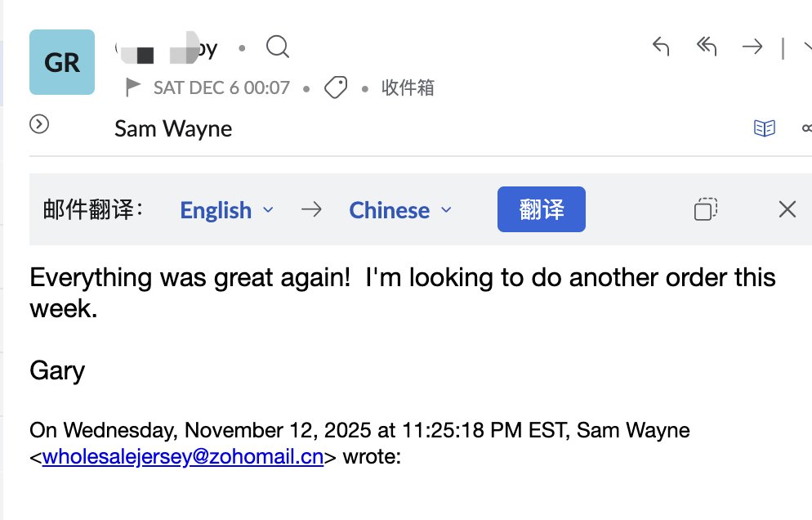Close the mail translation bar

point(787,209)
